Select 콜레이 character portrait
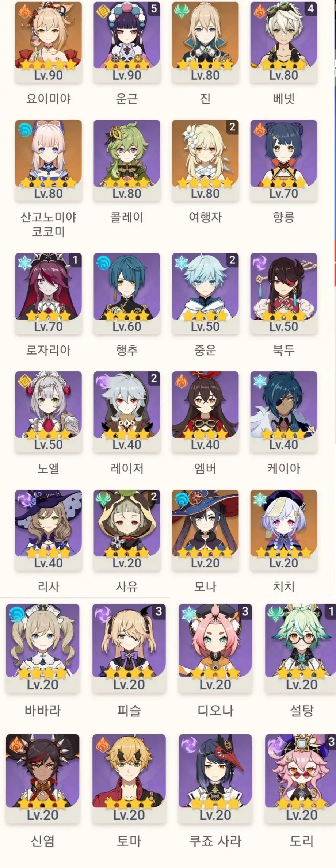The height and width of the screenshot is (868, 336). [127, 153]
